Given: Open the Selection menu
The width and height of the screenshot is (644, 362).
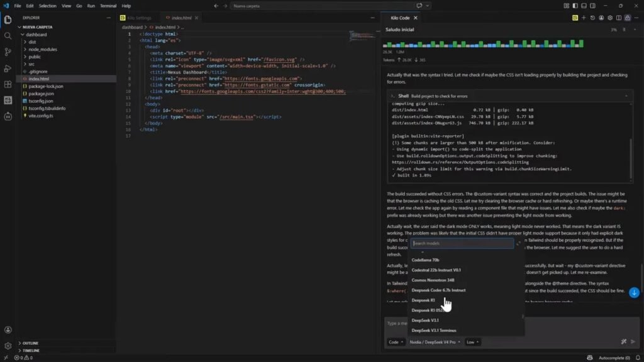Looking at the screenshot, I should 48,6.
